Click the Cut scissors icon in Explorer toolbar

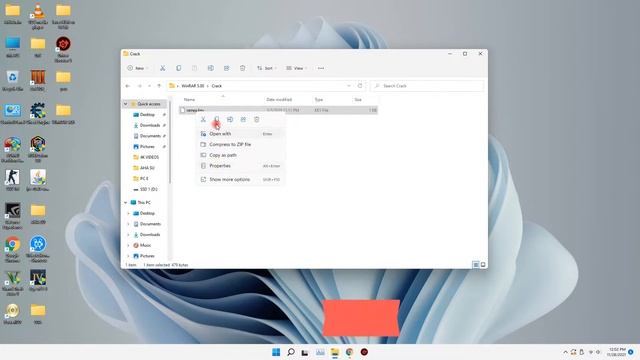162,68
